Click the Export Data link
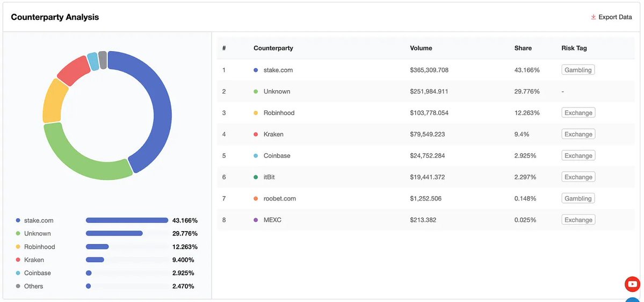The height and width of the screenshot is (302, 644). (611, 17)
